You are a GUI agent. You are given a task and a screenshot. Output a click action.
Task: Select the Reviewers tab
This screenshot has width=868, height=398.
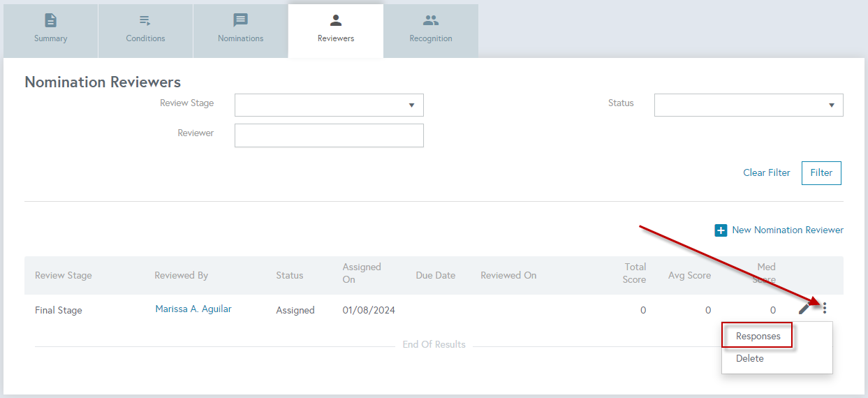[x=336, y=31]
